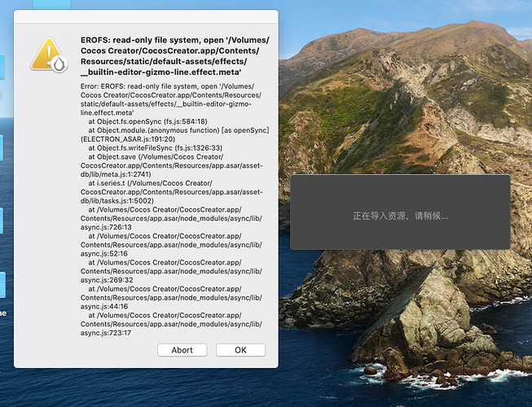The width and height of the screenshot is (532, 407).
Task: Click OK to dismiss the error dialog
Action: click(x=240, y=350)
